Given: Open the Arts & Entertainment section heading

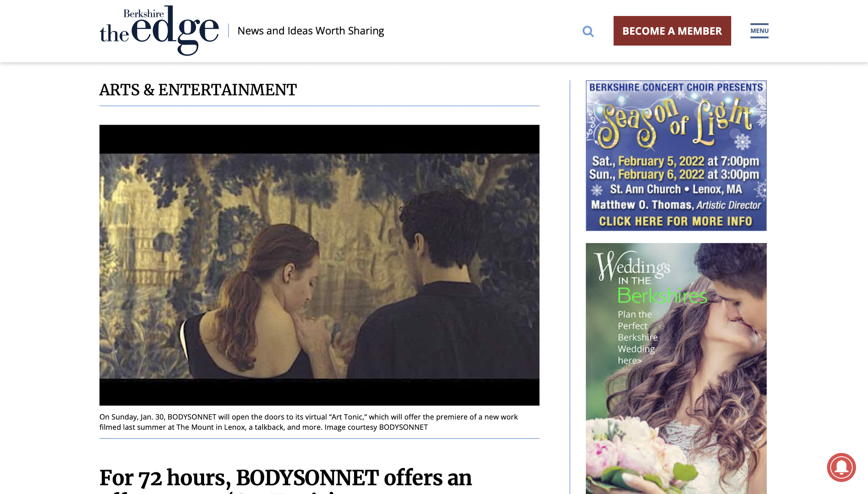Looking at the screenshot, I should tap(198, 90).
